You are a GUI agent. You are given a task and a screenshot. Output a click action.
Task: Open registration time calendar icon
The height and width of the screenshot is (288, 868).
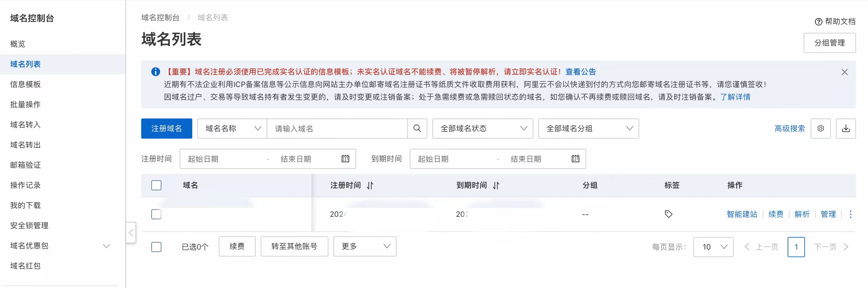click(345, 159)
